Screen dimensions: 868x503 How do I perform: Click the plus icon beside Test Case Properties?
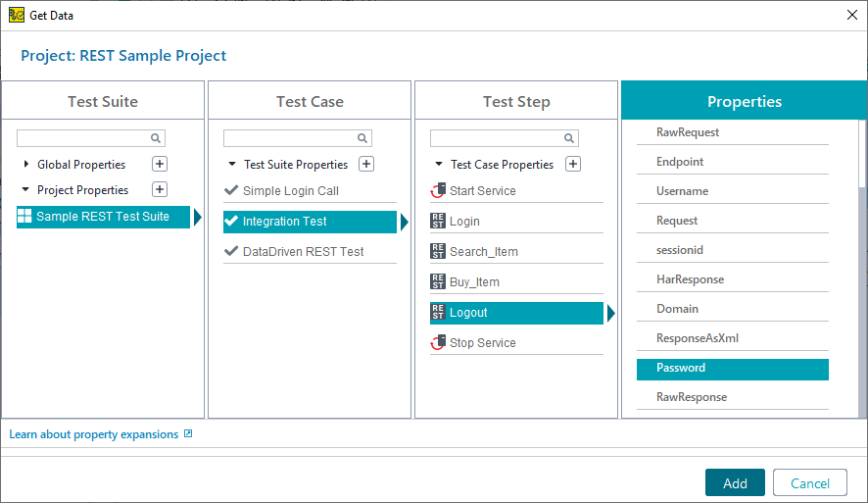coord(573,164)
